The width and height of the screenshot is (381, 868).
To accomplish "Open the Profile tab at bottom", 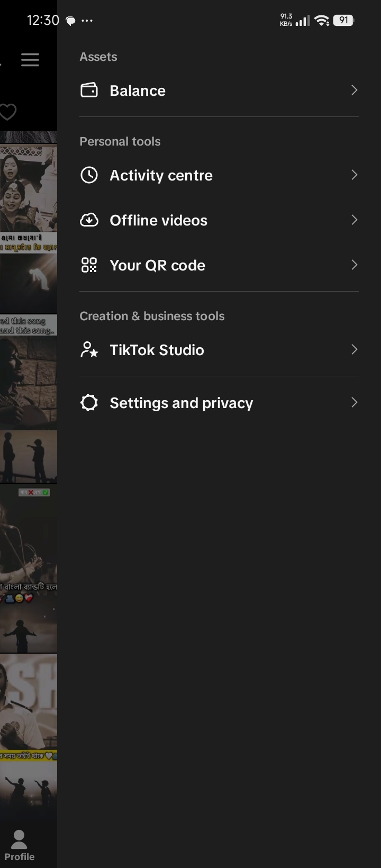I will tap(20, 845).
